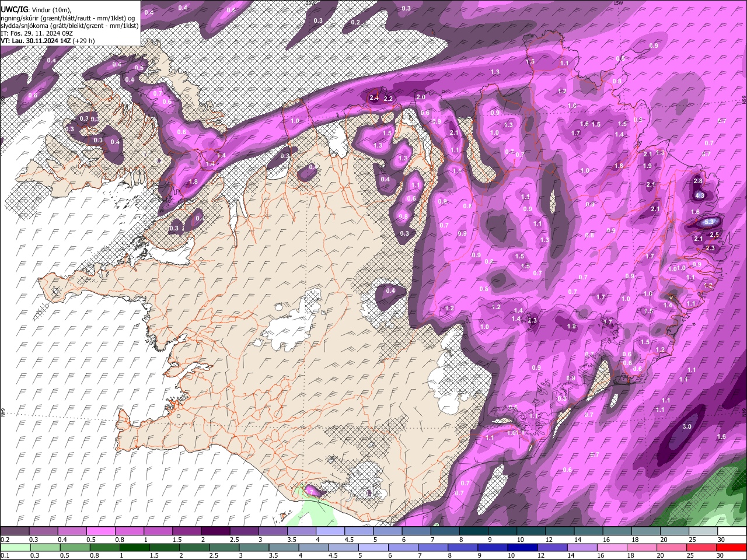Click the bright pink 0.5 swatch in the upper legend
Screen dimensions: 747x560
coord(100,531)
